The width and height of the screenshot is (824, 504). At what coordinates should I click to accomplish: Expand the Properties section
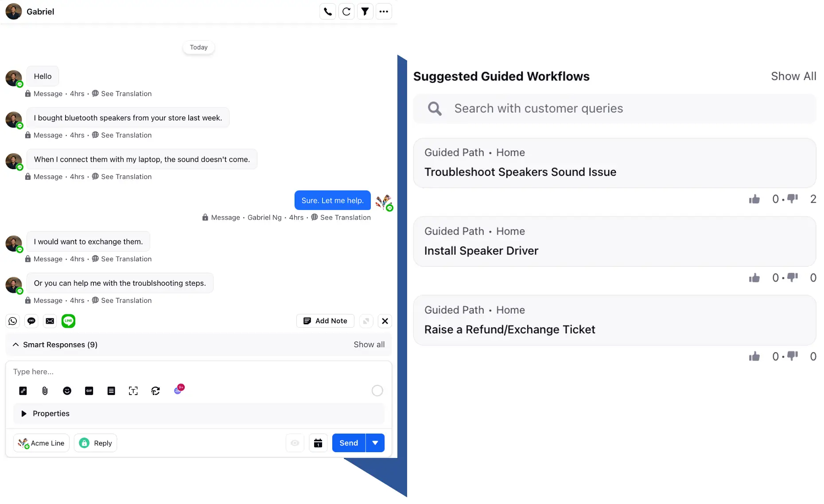click(x=23, y=413)
